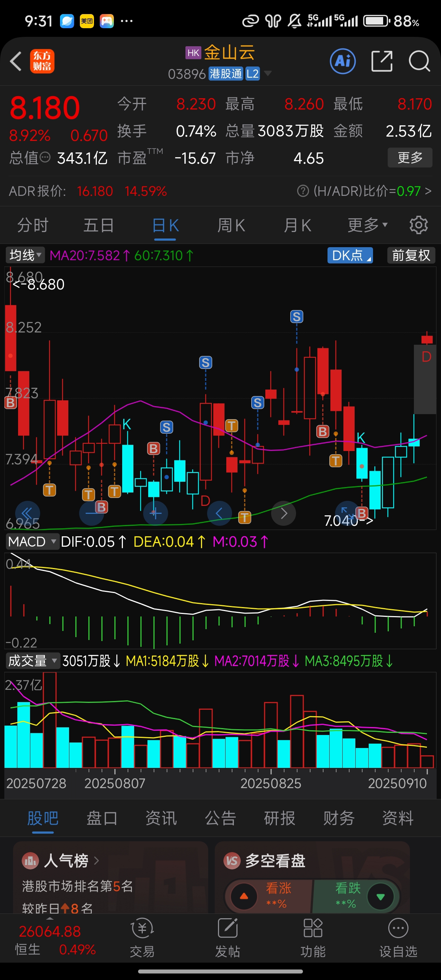Tap the double-left rewind chart button
The height and width of the screenshot is (980, 441).
click(27, 513)
